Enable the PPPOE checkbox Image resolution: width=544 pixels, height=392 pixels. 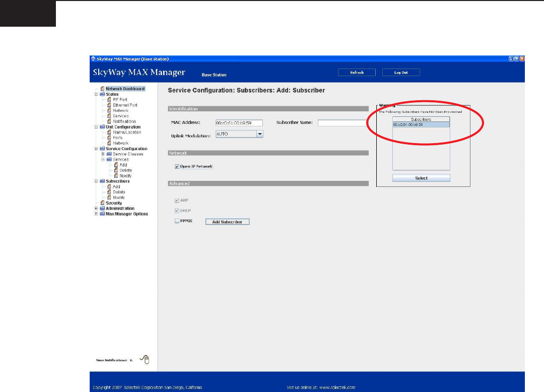click(x=177, y=221)
